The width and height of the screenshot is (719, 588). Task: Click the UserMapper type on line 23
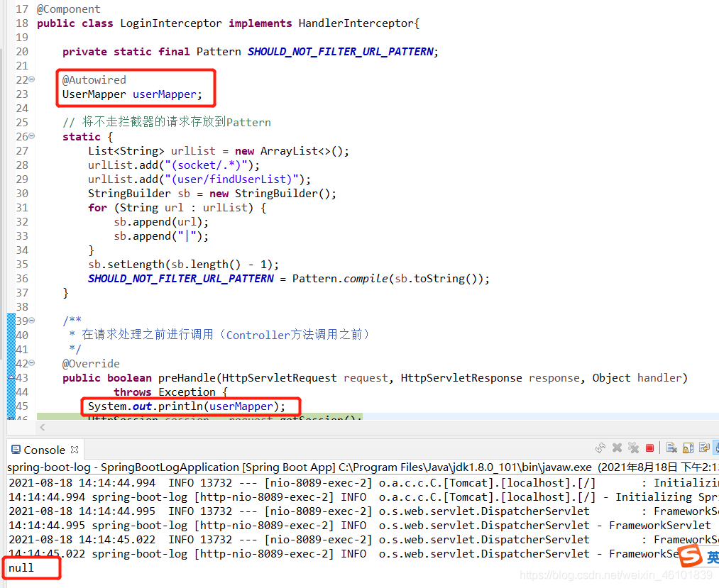(94, 94)
